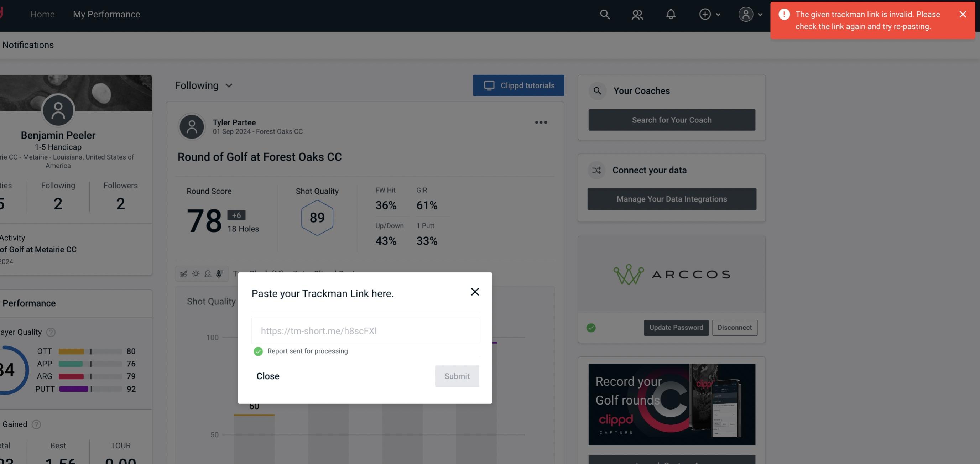980x464 pixels.
Task: Select the My Performance menu tab
Action: pyautogui.click(x=106, y=14)
